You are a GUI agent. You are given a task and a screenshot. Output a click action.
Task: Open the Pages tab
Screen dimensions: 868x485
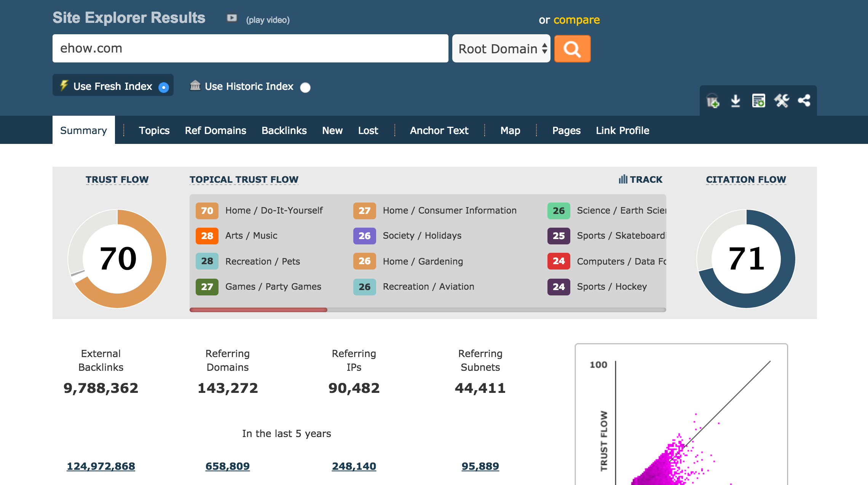pyautogui.click(x=566, y=130)
